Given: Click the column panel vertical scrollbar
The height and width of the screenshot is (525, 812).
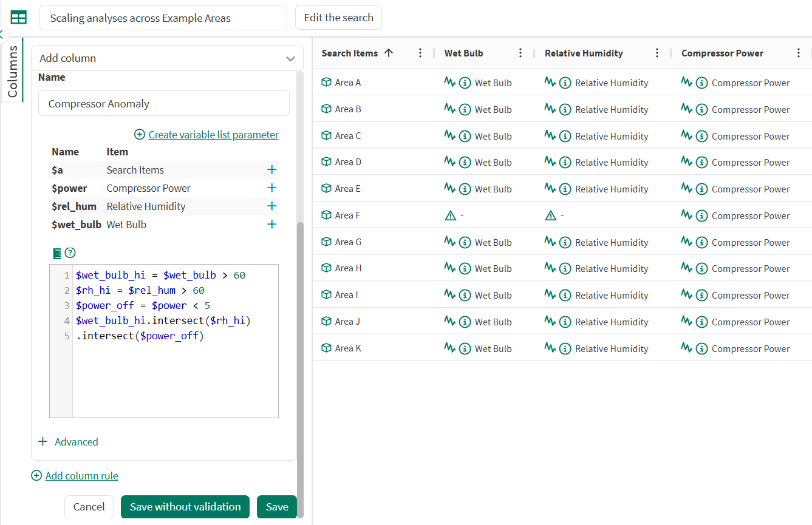Looking at the screenshot, I should 300,364.
